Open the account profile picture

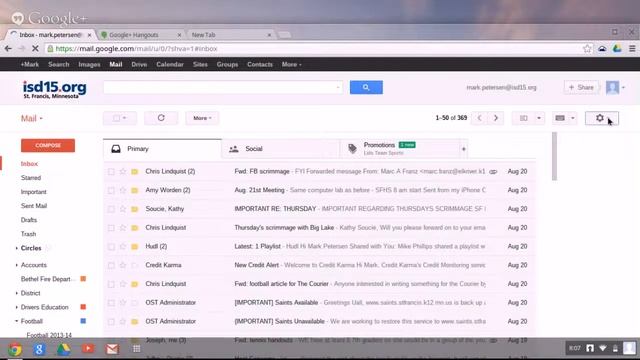pos(612,87)
